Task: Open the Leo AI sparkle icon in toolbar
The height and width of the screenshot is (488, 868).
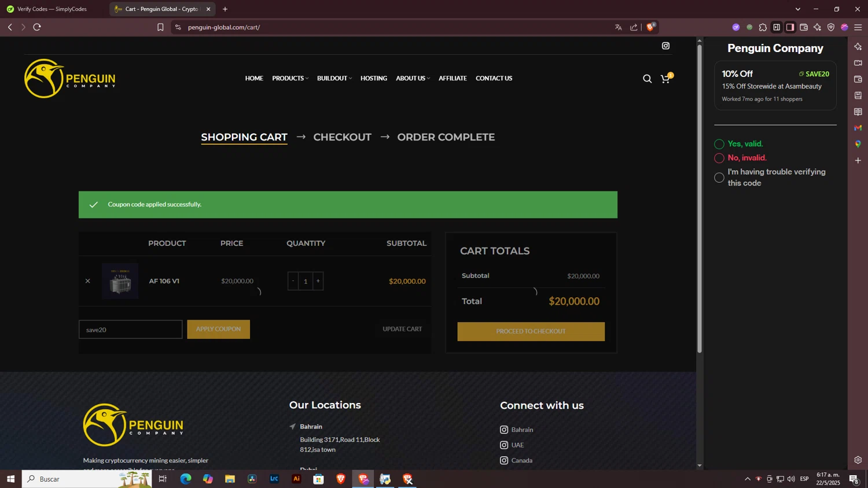Action: (x=817, y=27)
